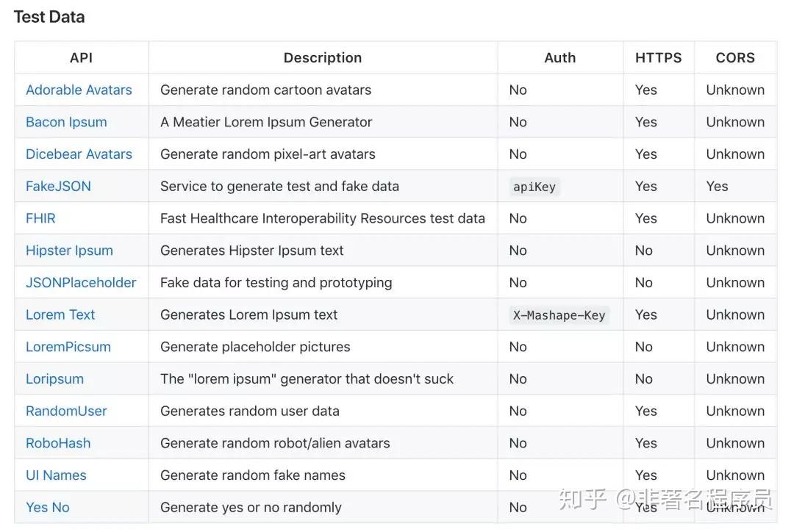Image resolution: width=794 pixels, height=532 pixels.
Task: Click the HTTPS column header
Action: point(658,57)
